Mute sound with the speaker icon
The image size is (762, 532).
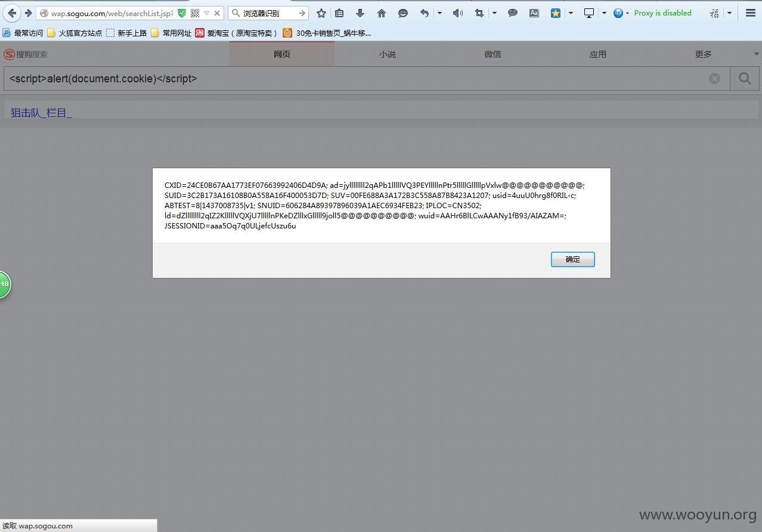coord(458,13)
